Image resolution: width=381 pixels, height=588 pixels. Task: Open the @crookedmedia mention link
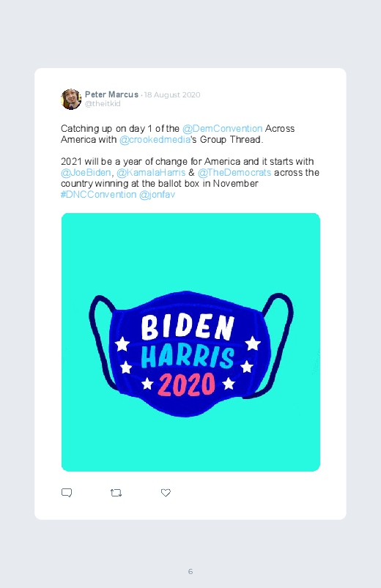[155, 140]
